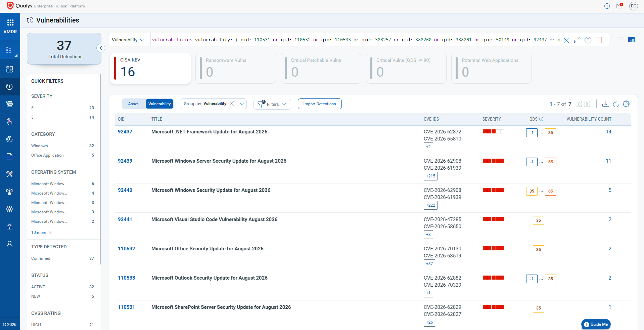
Task: Go to the previous results page
Action: point(579,104)
